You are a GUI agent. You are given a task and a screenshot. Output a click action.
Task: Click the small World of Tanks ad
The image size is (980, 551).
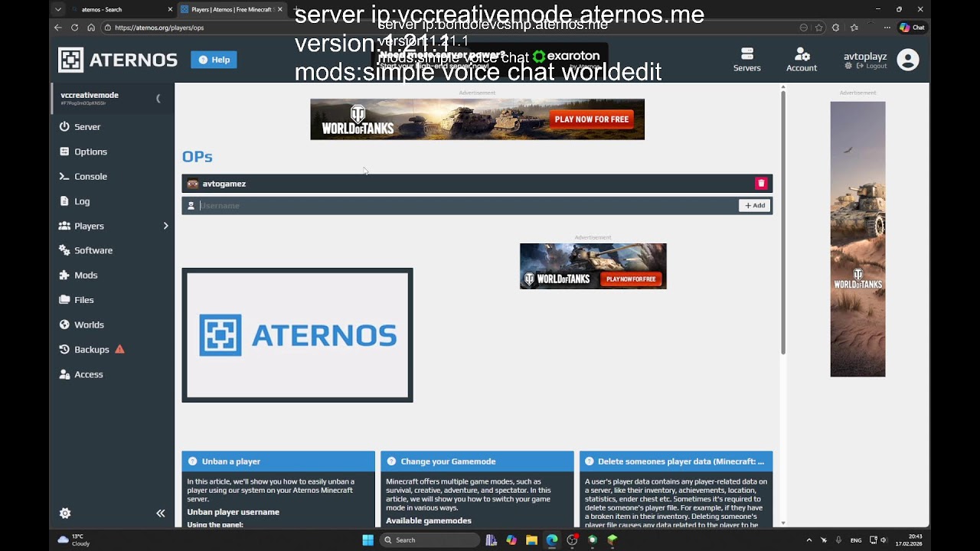click(x=593, y=266)
